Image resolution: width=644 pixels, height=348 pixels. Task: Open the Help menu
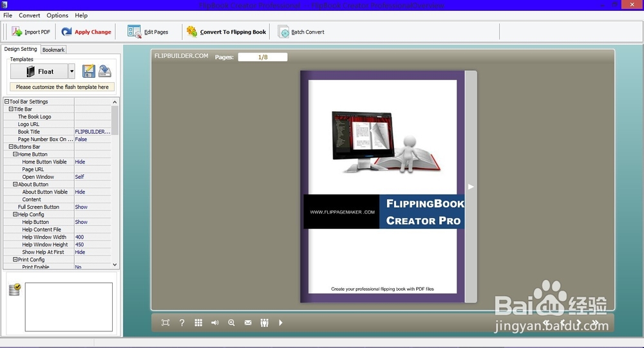pos(81,15)
